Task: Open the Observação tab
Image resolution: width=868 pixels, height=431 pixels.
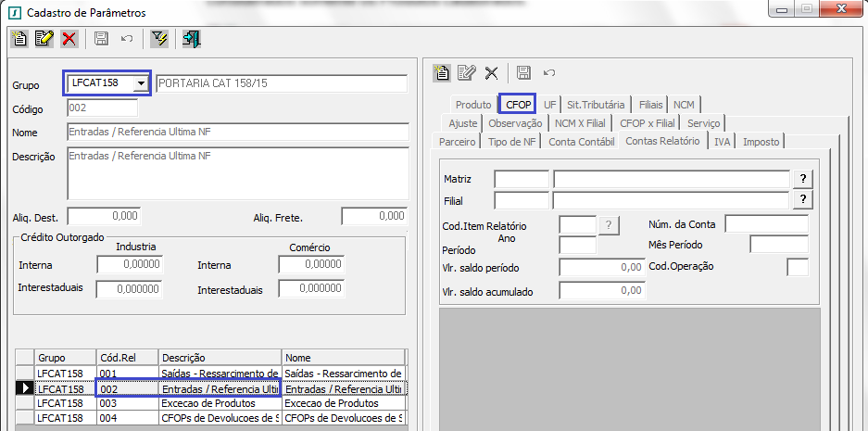Action: click(x=515, y=123)
